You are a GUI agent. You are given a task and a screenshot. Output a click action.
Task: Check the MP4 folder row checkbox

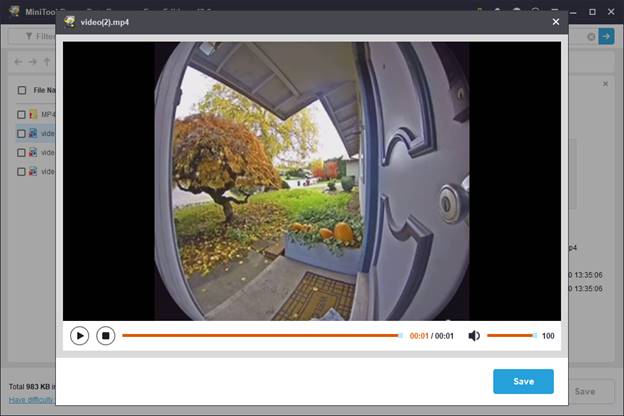click(21, 115)
